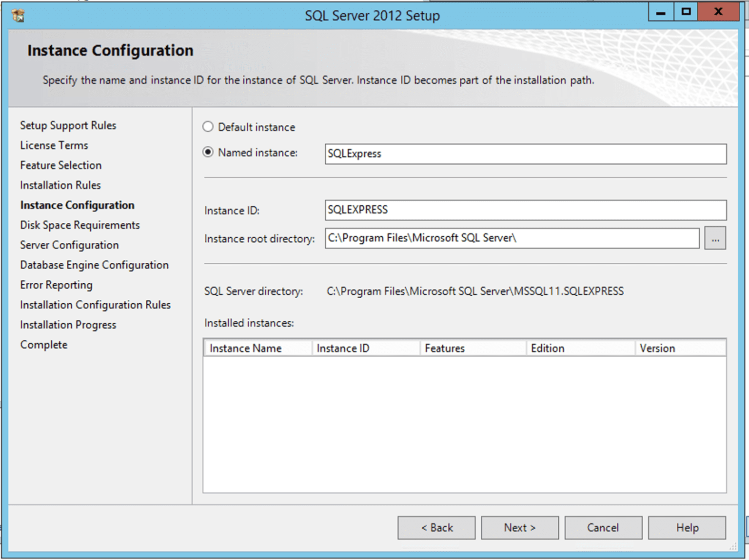Choose the Named instance option
This screenshot has width=749, height=560.
[208, 153]
